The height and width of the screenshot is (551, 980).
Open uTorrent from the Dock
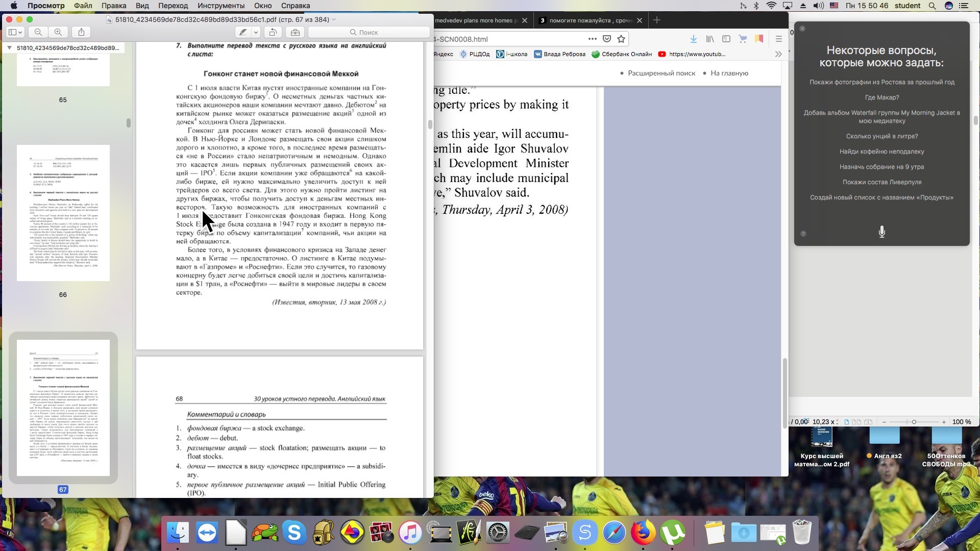pos(672,533)
